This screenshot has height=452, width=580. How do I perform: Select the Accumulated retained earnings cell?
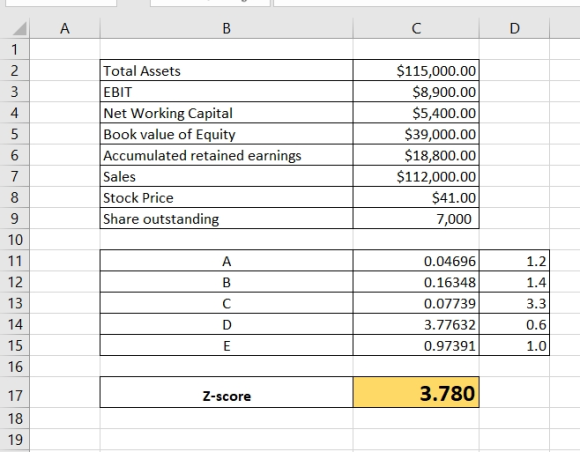tap(226, 155)
